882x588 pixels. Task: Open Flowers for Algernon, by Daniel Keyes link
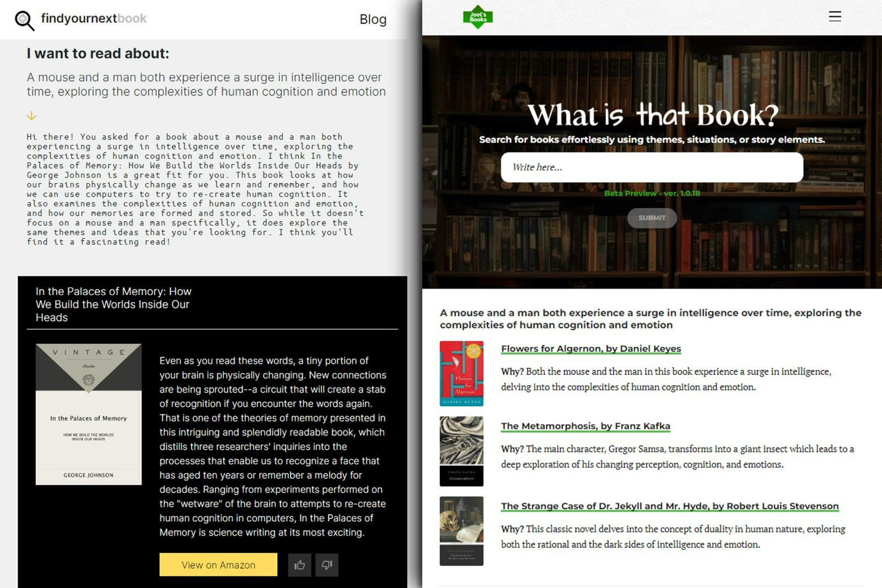click(x=591, y=349)
